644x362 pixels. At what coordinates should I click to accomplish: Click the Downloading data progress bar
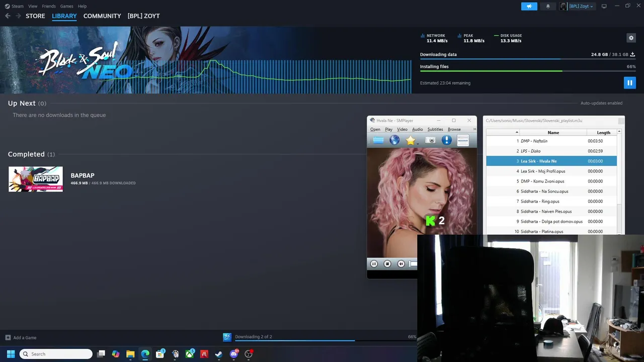[527, 59]
